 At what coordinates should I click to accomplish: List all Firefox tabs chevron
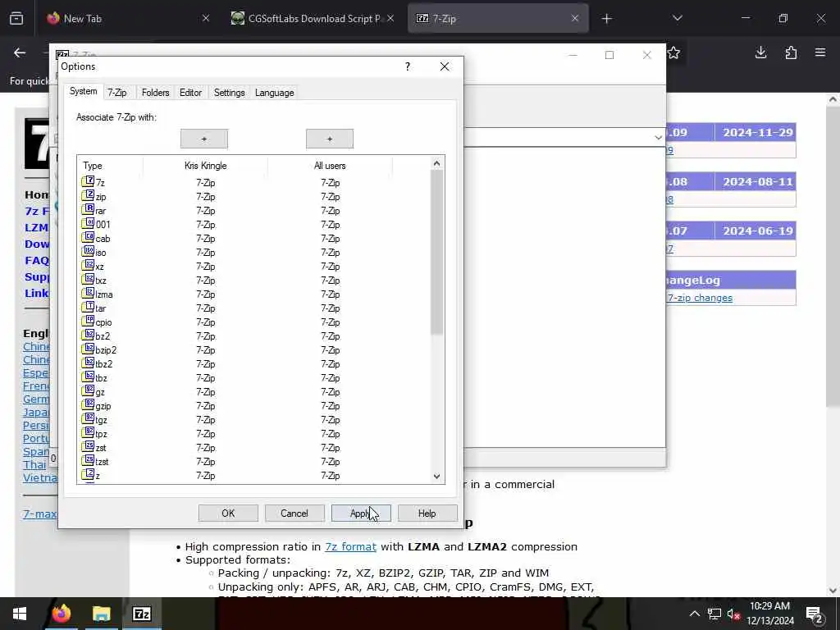(x=677, y=18)
